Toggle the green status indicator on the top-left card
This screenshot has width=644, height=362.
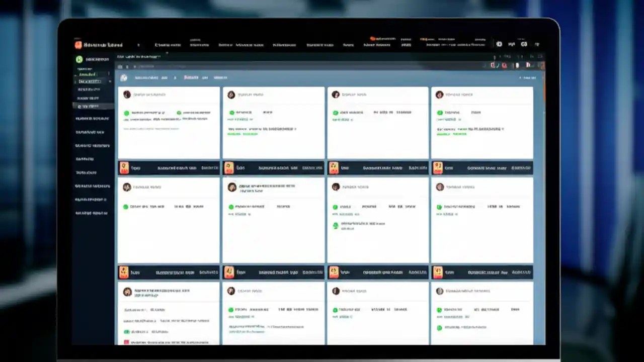tap(126, 113)
